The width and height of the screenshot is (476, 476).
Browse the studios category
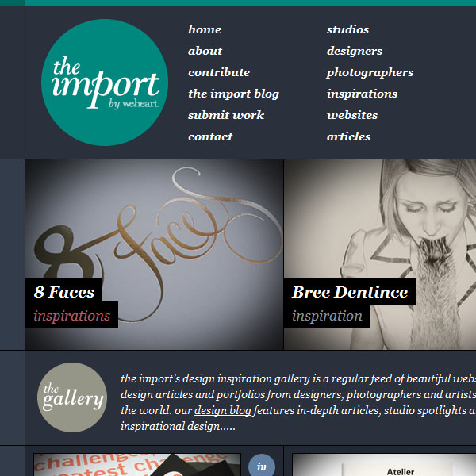point(348,29)
